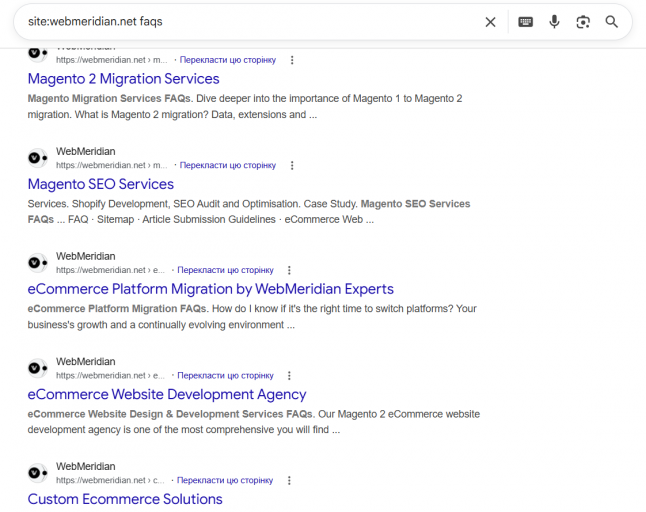
Task: Open three-dot menu for eCommerce Platform Migration result
Action: point(289,270)
